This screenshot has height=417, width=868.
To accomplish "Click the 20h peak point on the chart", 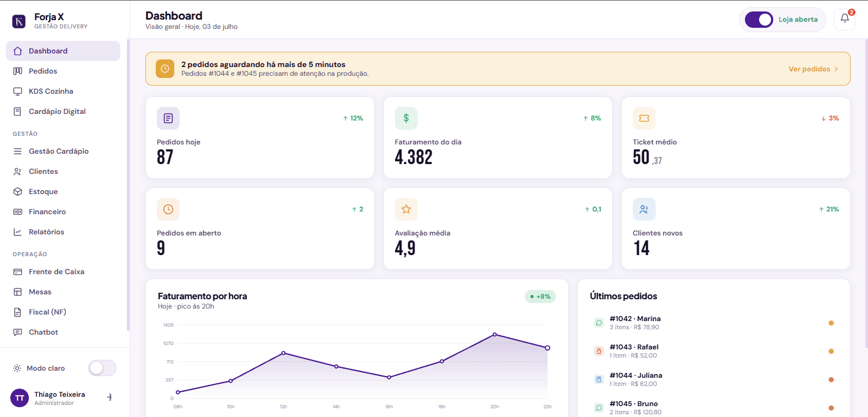I will pos(494,334).
